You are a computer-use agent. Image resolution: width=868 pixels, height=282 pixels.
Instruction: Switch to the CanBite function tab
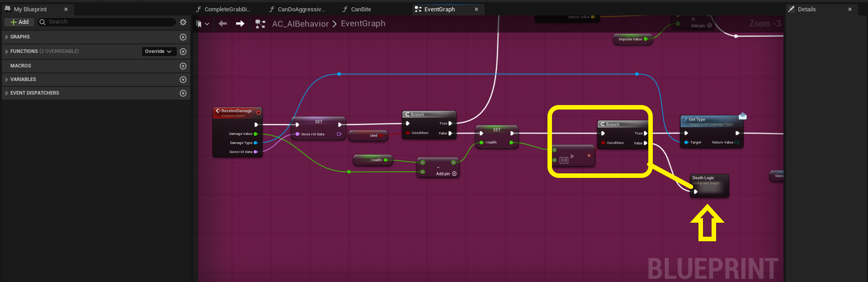tap(357, 9)
